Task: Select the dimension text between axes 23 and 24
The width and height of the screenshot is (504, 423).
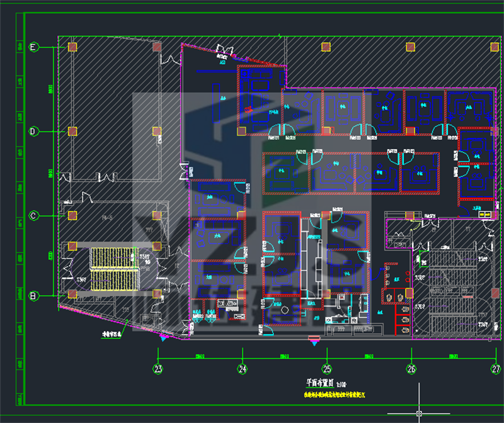Action: tap(200, 357)
